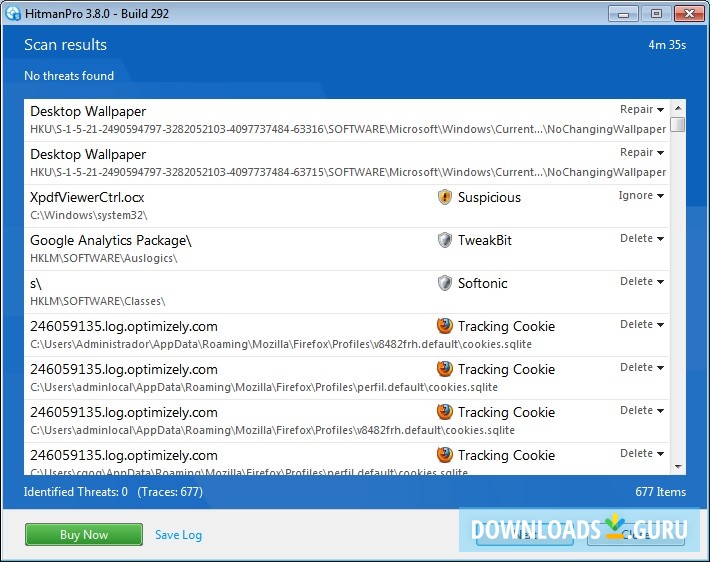Screen dimensions: 710x562
Task: Click the HitmanPro app icon in title bar
Action: click(13, 13)
